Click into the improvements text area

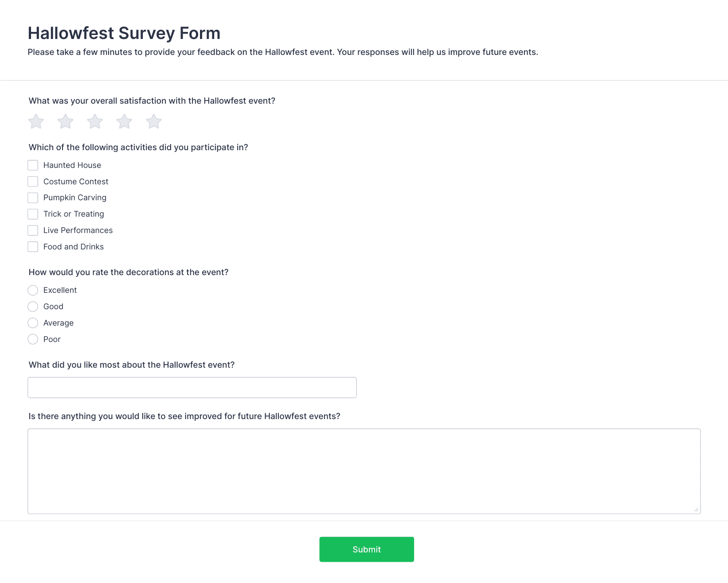364,471
